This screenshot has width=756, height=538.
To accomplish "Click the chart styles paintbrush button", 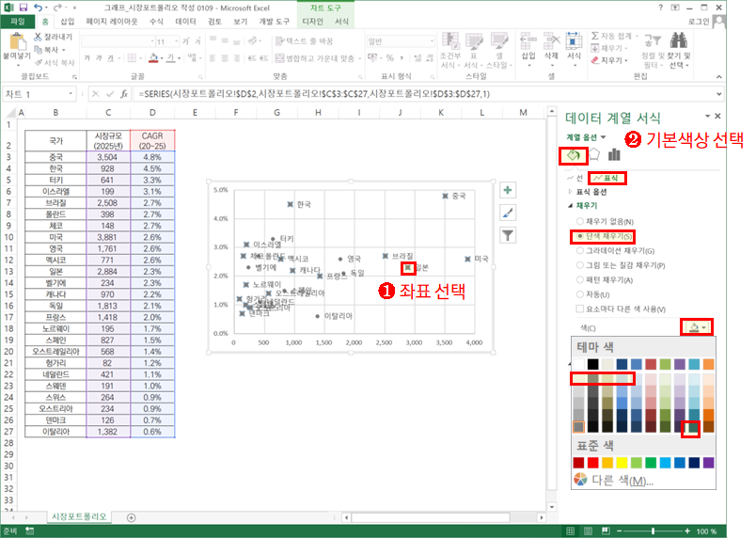I will click(507, 213).
